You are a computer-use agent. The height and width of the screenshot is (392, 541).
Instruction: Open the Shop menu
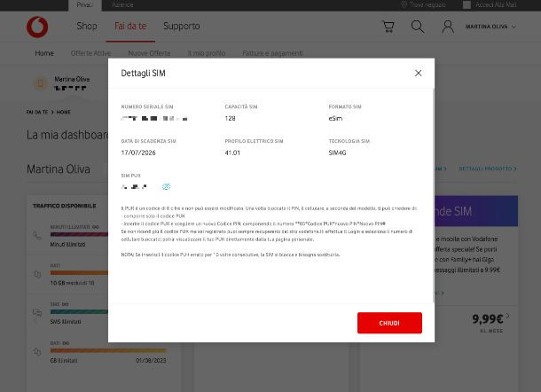tap(87, 27)
